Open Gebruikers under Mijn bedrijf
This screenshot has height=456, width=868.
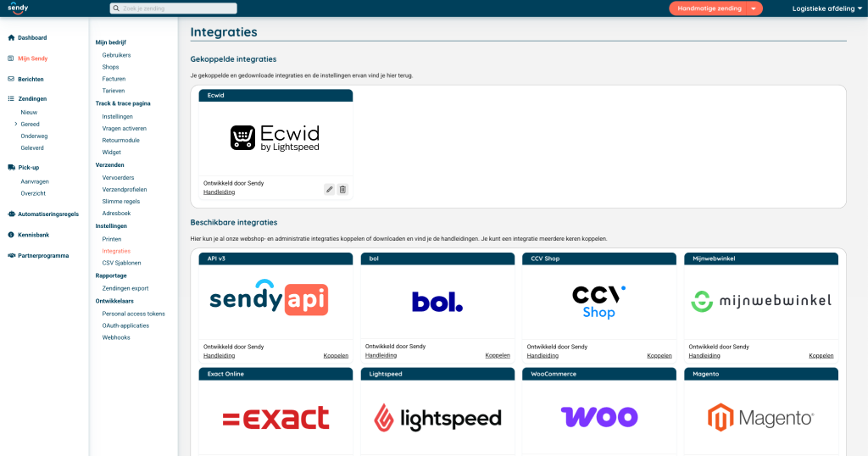[x=116, y=55]
